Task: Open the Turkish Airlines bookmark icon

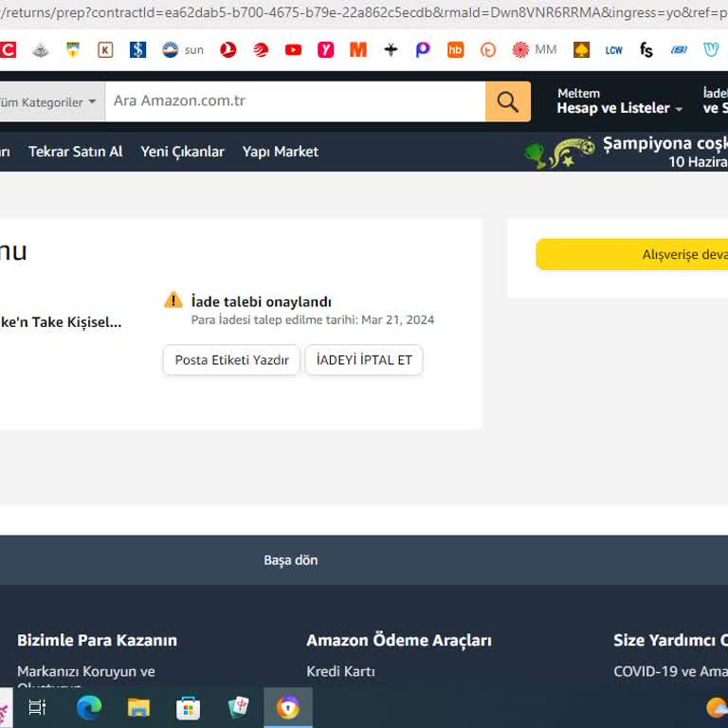Action: 227,49
